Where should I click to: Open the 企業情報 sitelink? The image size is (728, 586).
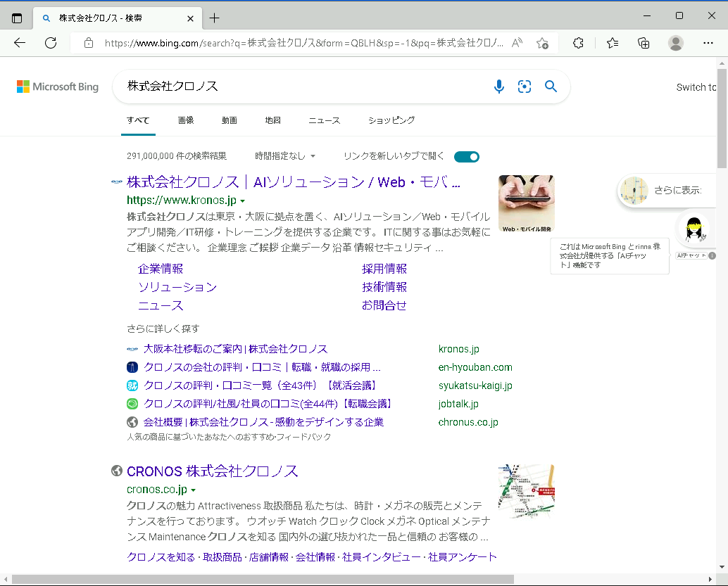click(161, 269)
